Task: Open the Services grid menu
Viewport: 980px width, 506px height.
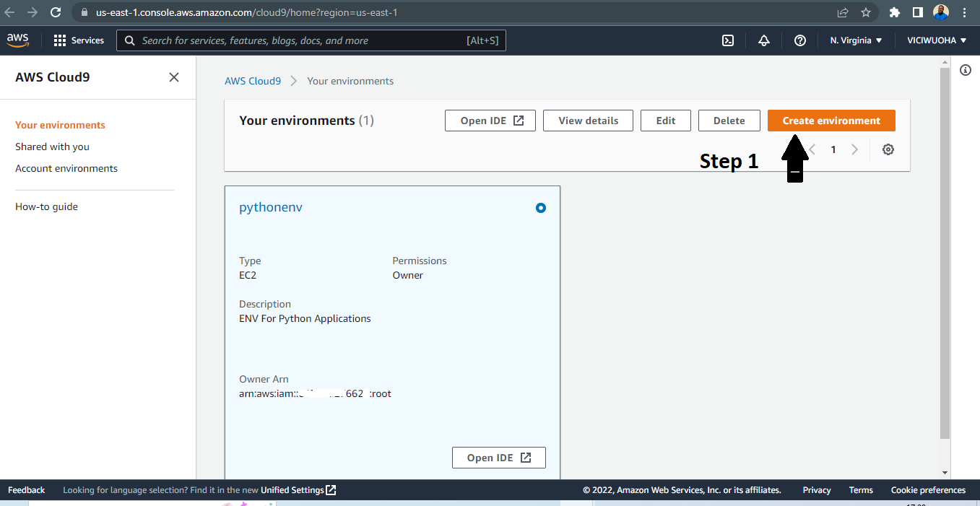Action: pos(79,40)
